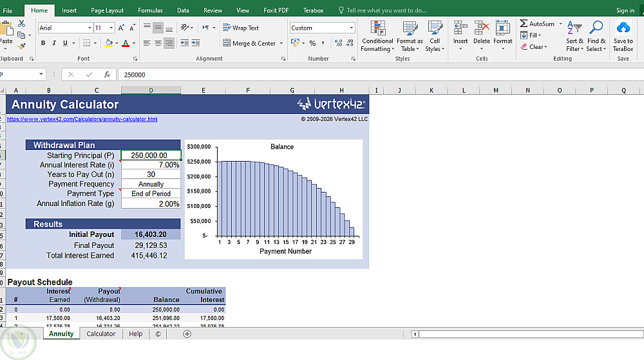Toggle Middle Align in Alignment group
The height and width of the screenshot is (360, 644).
(158, 28)
